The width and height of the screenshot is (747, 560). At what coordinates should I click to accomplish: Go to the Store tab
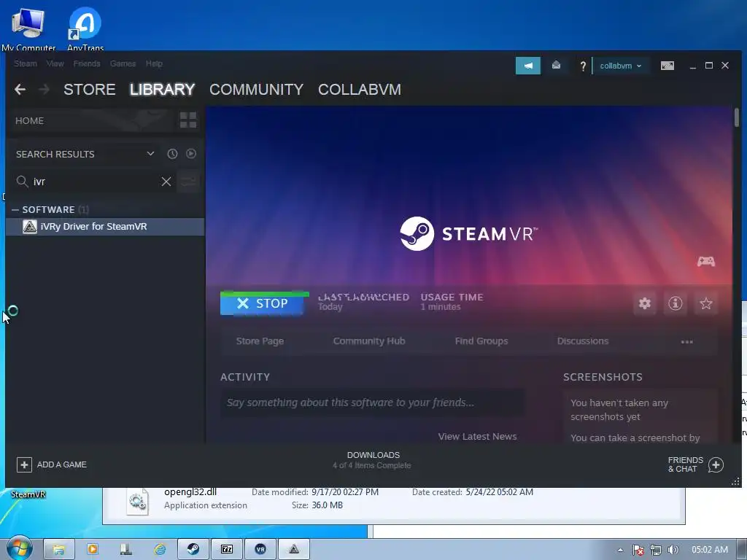(x=90, y=89)
